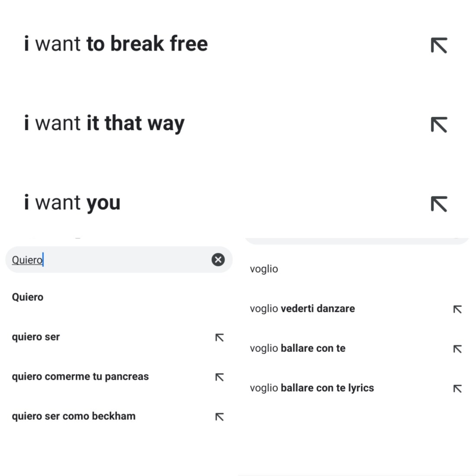Select the bold "Quiero" first suggestion
Viewport: 476px width, 476px height.
[28, 297]
